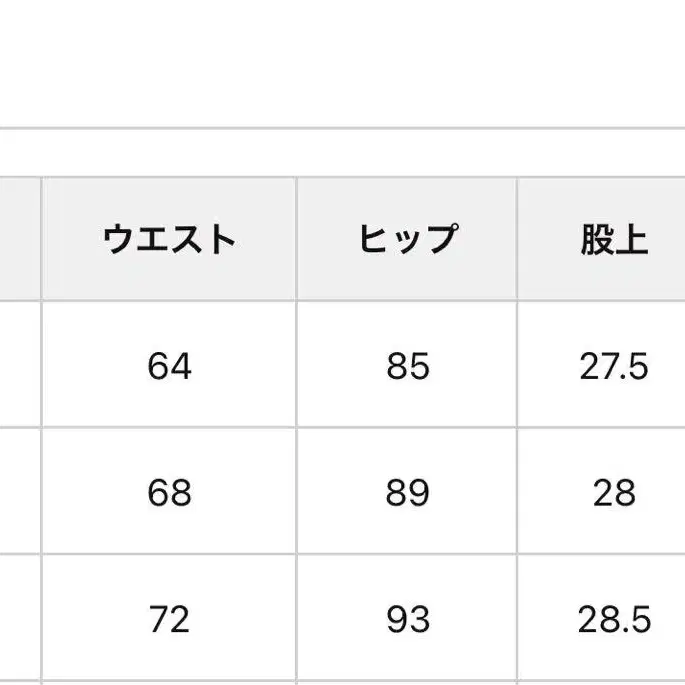Select the rise value 28.5

click(614, 620)
